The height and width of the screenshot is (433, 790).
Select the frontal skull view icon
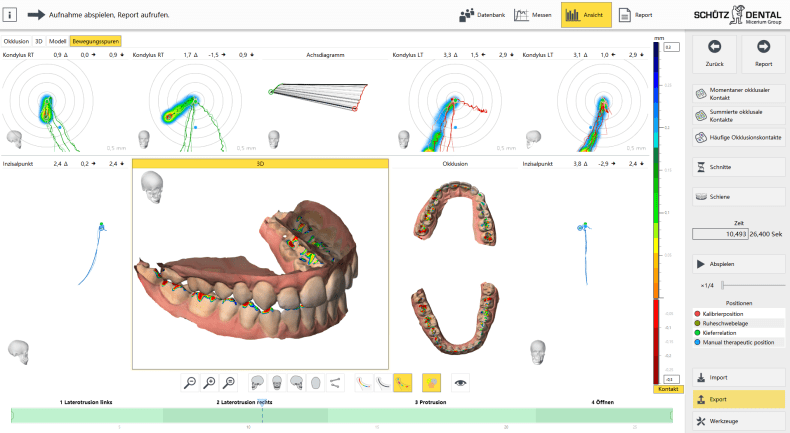coord(277,383)
